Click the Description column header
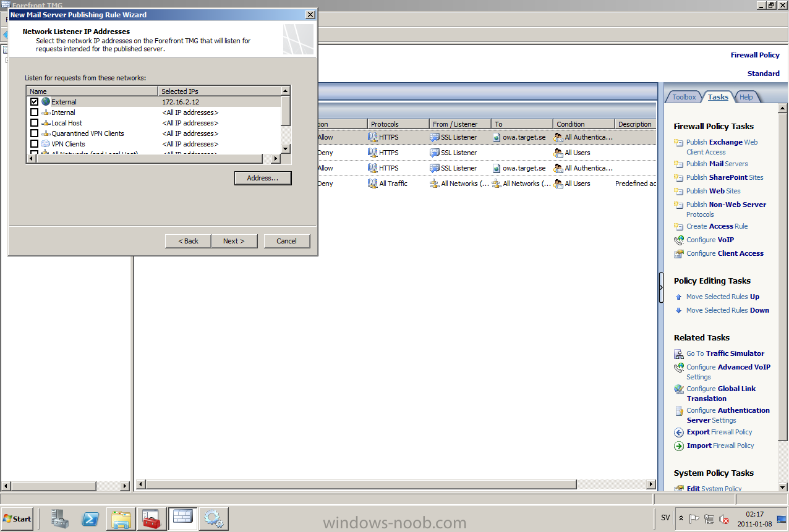This screenshot has width=789, height=532. point(635,124)
